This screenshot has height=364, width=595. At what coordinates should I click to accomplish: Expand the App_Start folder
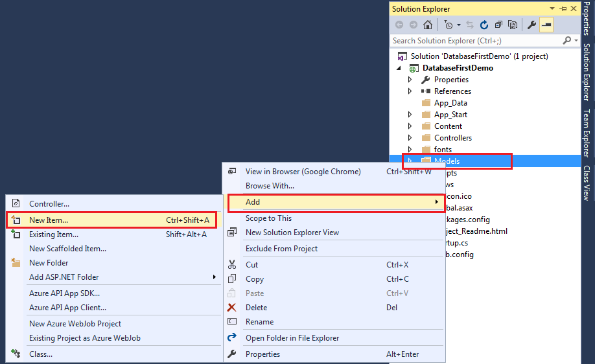tap(410, 115)
